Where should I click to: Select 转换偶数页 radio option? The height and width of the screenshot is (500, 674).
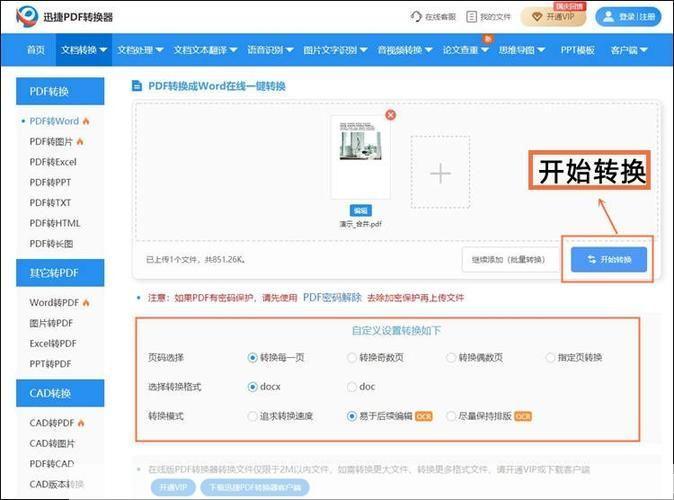coord(451,358)
